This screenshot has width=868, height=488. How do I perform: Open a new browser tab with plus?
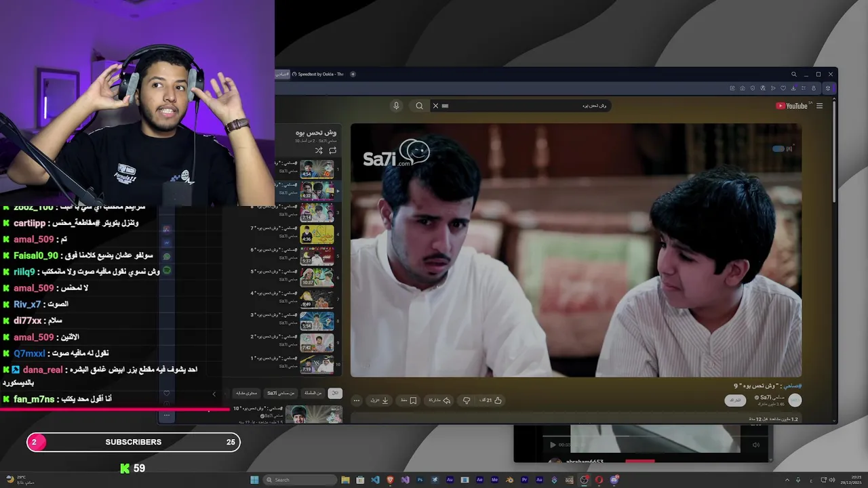(x=353, y=74)
